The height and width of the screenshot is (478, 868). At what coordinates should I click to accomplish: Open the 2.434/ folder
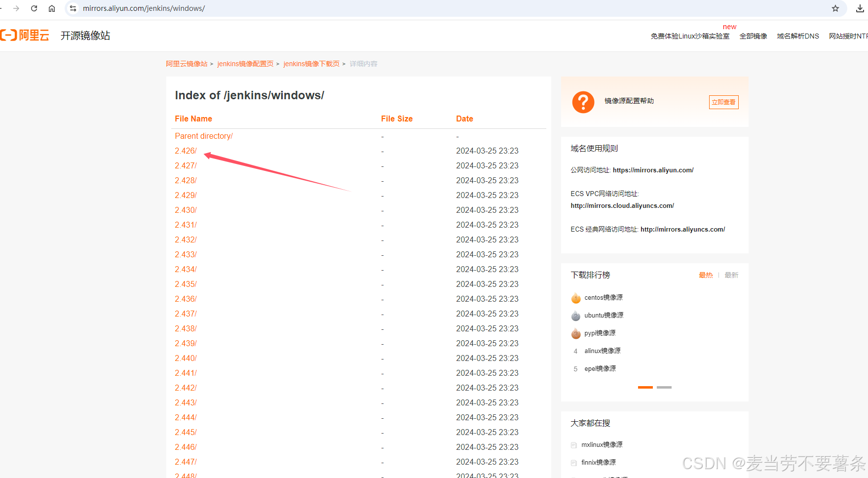pos(186,269)
